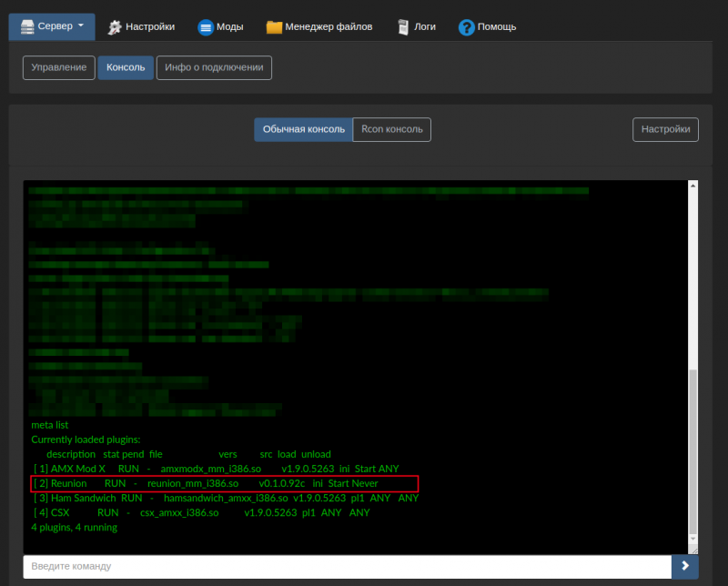This screenshot has height=586, width=728.
Task: Click the AMX Mod X plugin row
Action: [217, 469]
